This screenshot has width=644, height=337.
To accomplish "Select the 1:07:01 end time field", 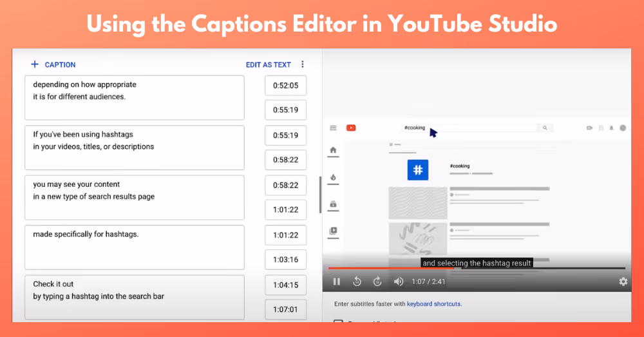I will coord(285,309).
